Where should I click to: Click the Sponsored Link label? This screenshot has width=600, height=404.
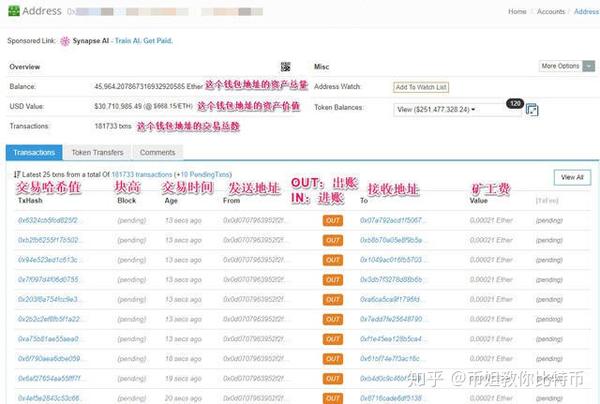32,41
